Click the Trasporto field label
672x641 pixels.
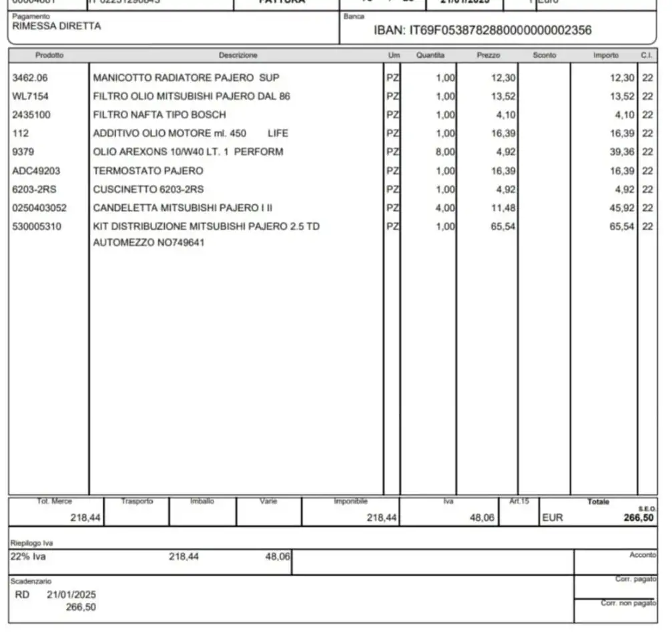click(137, 501)
